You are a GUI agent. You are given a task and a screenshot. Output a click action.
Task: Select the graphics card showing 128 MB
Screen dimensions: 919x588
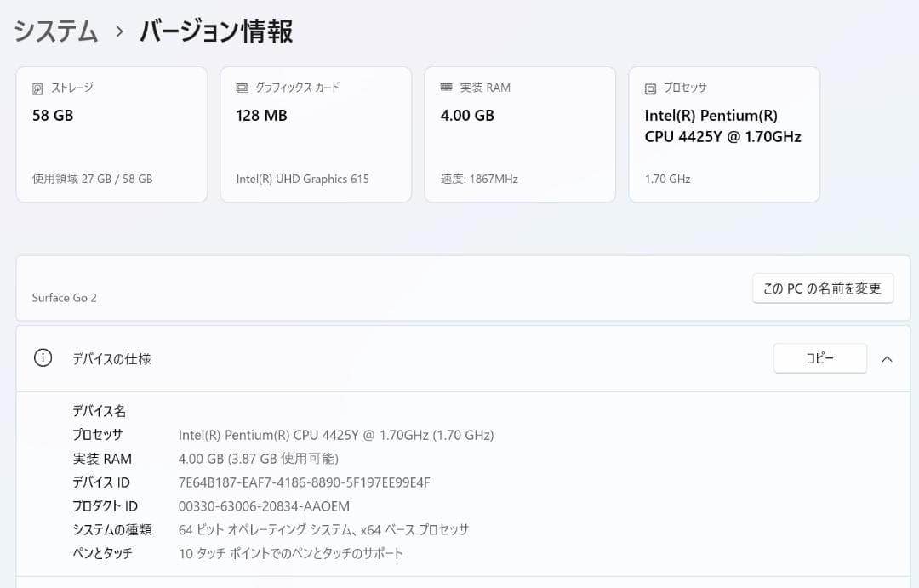[x=316, y=134]
